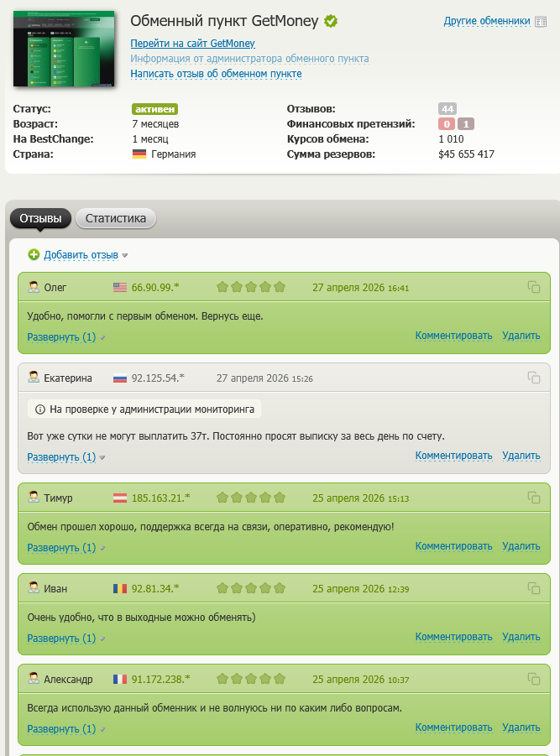Image resolution: width=560 pixels, height=756 pixels.
Task: Comment on Олег's review
Action: click(x=454, y=336)
